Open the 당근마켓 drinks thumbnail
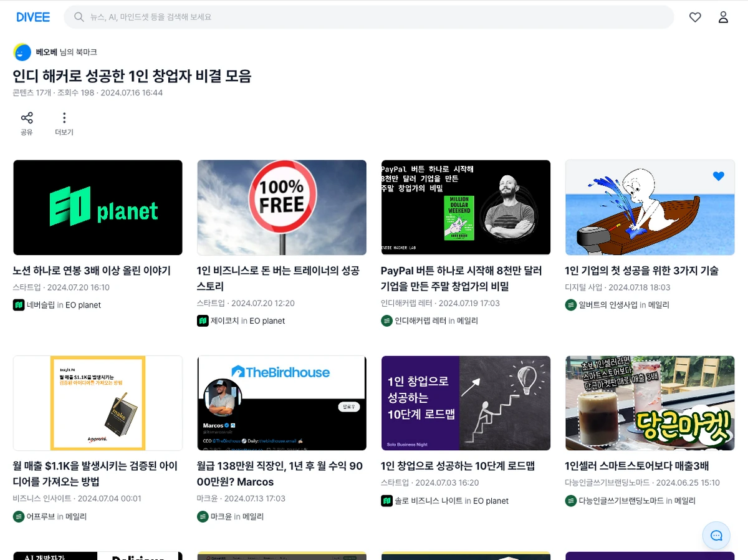 tap(650, 403)
